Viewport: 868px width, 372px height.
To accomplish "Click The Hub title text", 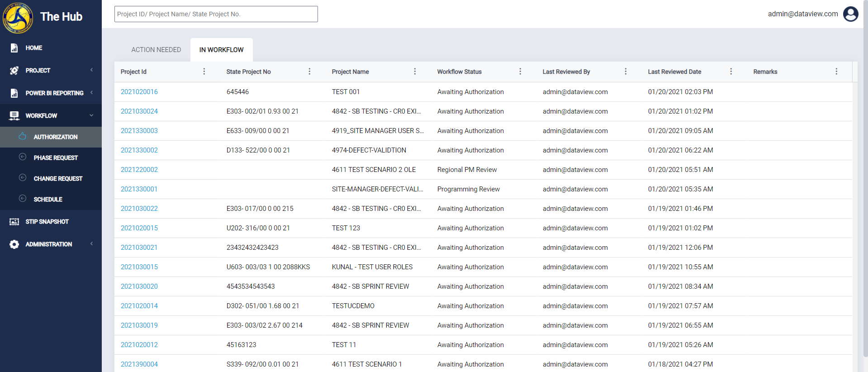I will click(61, 17).
